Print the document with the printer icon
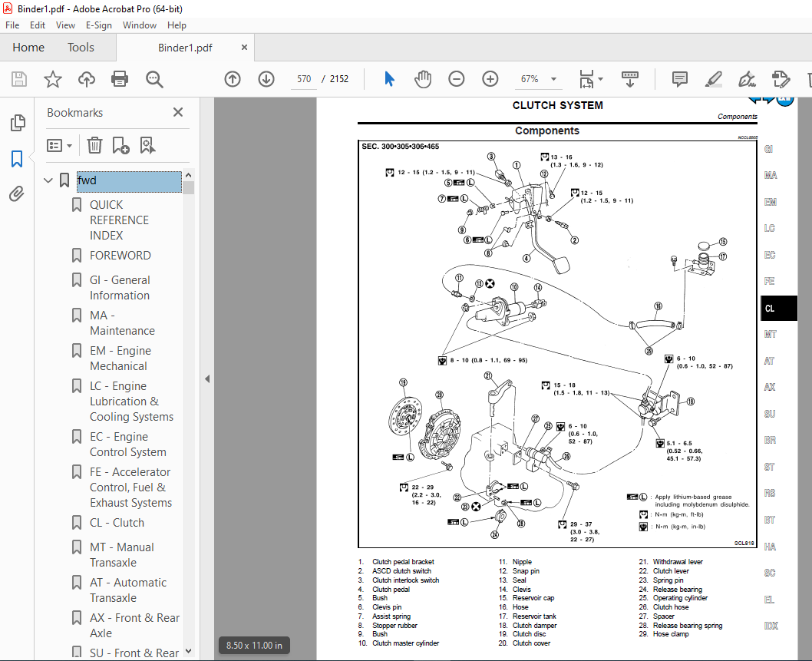812x661 pixels. tap(120, 79)
